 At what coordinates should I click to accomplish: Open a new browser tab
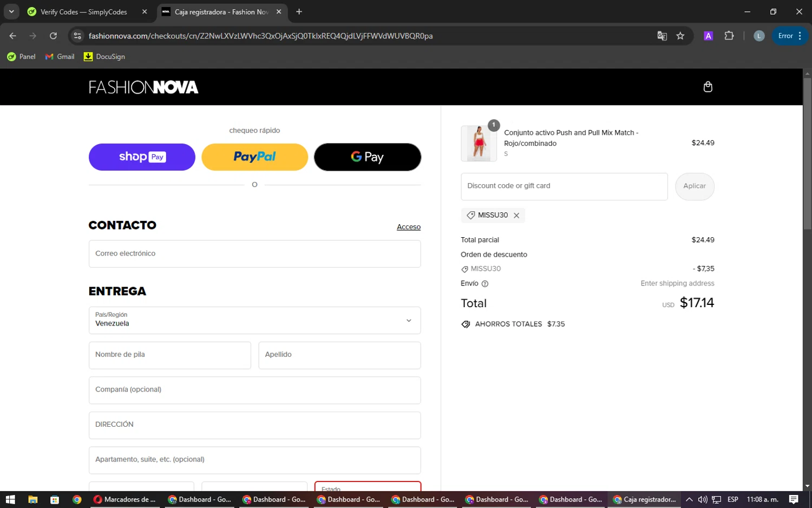point(299,11)
